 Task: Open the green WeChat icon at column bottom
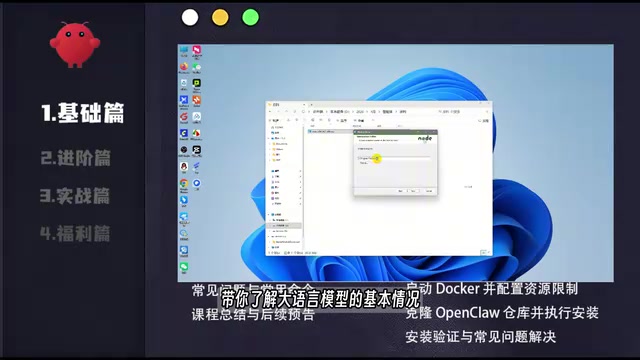(184, 268)
